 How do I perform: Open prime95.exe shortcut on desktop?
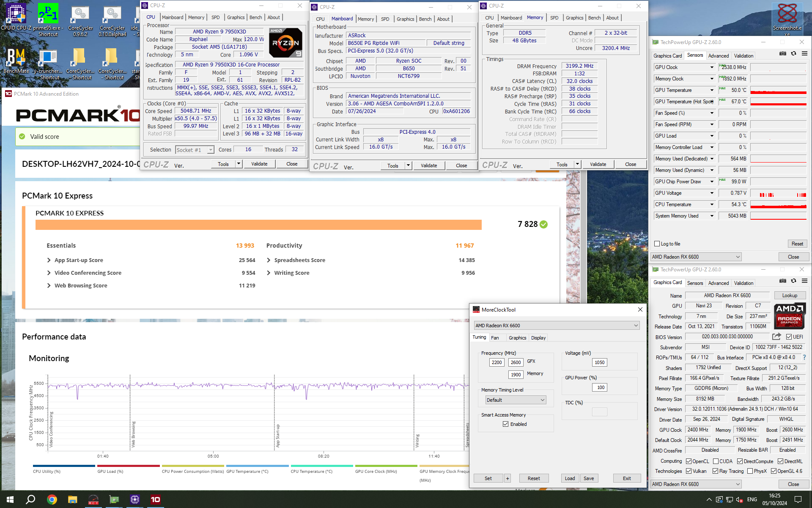(48, 19)
